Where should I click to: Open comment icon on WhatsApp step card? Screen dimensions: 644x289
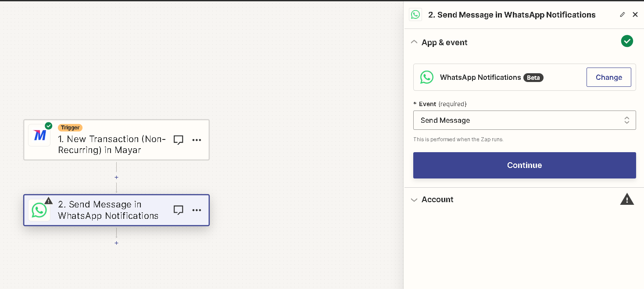(x=178, y=210)
